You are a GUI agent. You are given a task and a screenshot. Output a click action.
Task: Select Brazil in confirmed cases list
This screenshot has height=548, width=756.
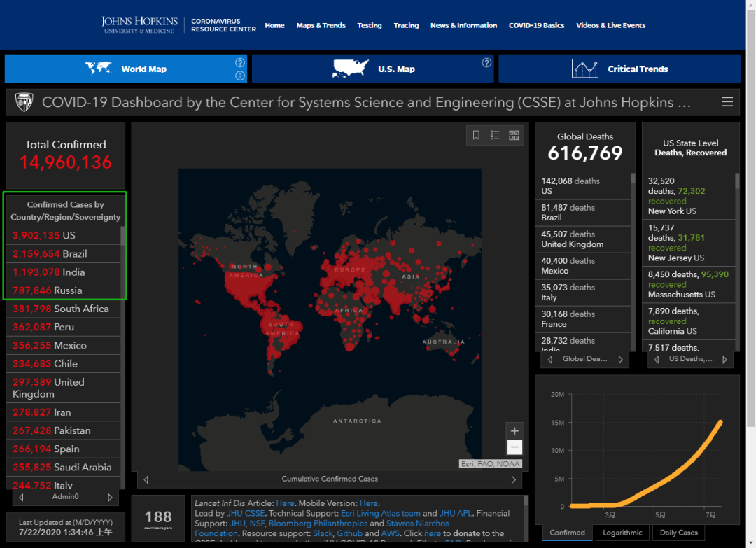click(63, 253)
